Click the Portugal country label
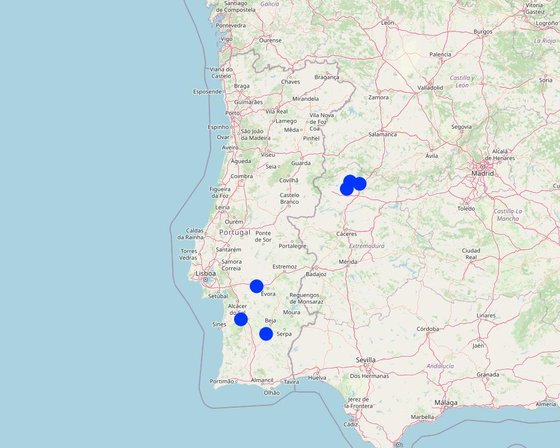Image resolution: width=560 pixels, height=448 pixels. [x=235, y=232]
